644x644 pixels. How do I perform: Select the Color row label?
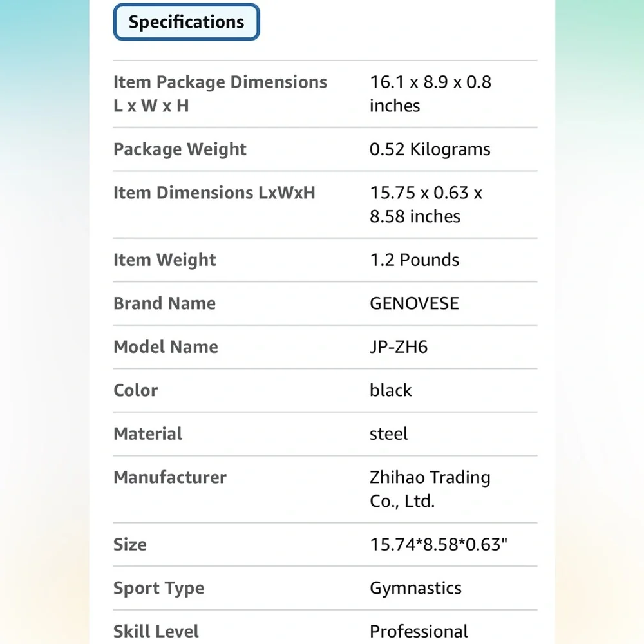[135, 391]
